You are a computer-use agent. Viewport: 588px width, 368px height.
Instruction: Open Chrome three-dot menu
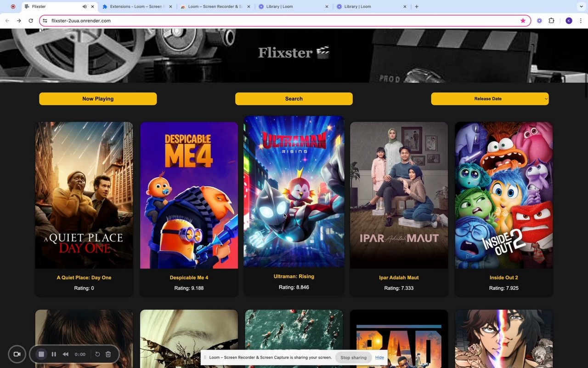581,21
